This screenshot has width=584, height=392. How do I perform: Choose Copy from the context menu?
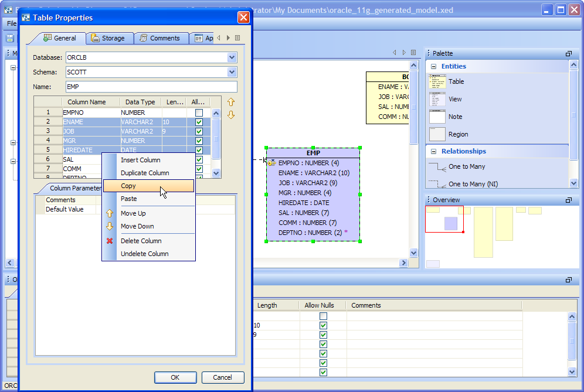point(148,186)
